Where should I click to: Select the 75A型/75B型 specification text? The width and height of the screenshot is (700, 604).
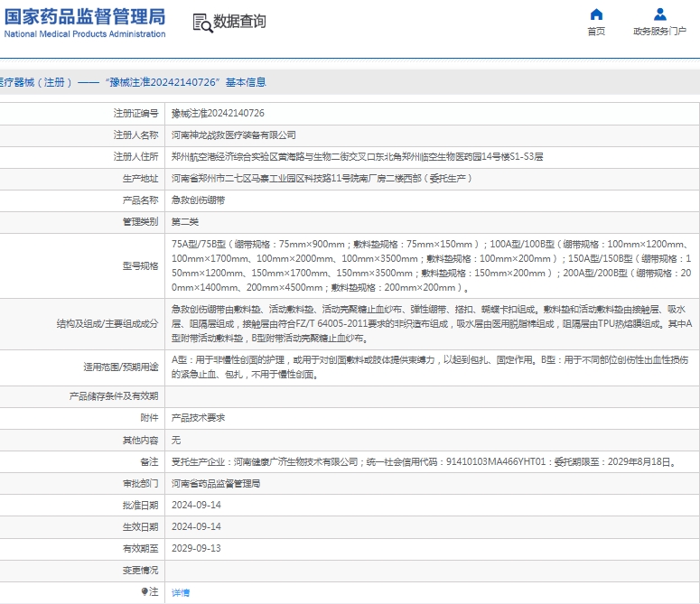click(431, 265)
